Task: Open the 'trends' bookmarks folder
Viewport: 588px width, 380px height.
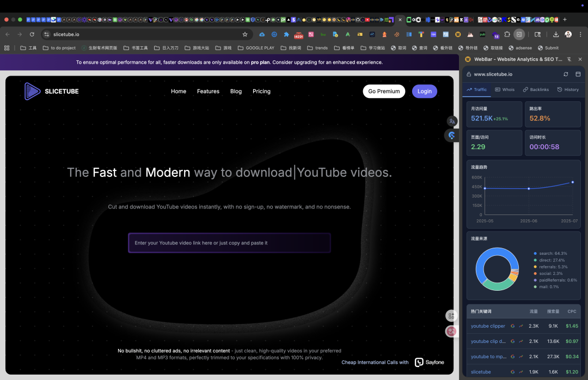Action: click(x=317, y=48)
